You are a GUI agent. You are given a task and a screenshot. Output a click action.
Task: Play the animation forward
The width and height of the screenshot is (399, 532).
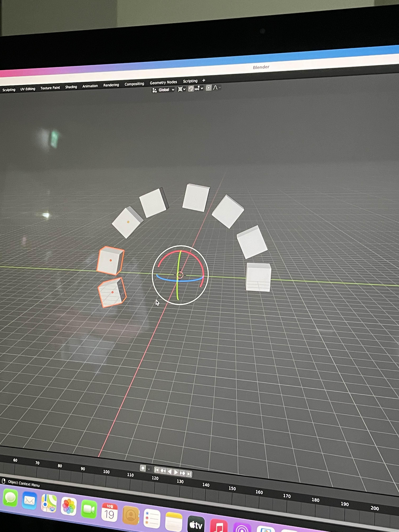click(x=176, y=472)
